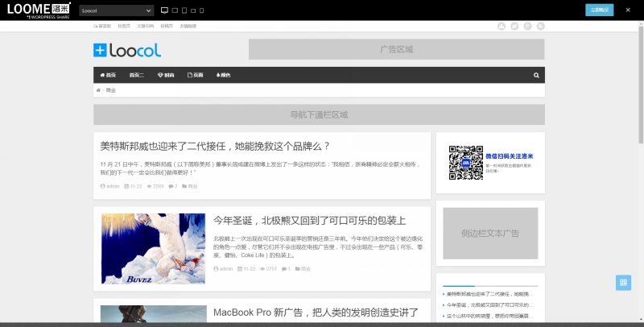
Task: Open sidebar link 美特斯邦威也迎来了二代接任
Action: [x=489, y=294]
